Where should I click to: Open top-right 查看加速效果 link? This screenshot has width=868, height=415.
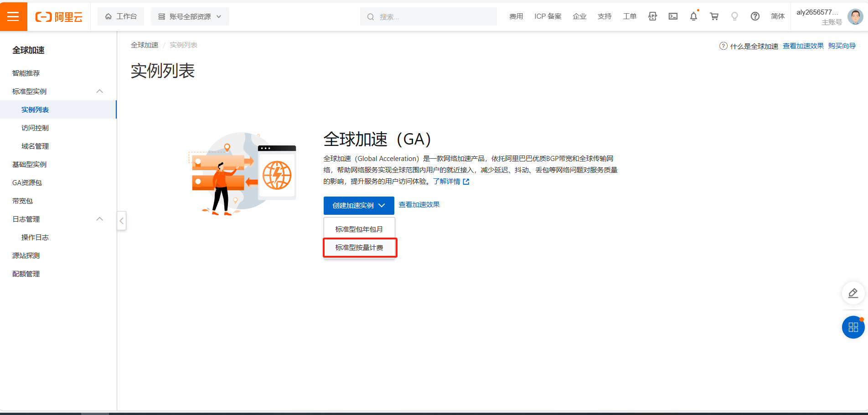coord(803,46)
